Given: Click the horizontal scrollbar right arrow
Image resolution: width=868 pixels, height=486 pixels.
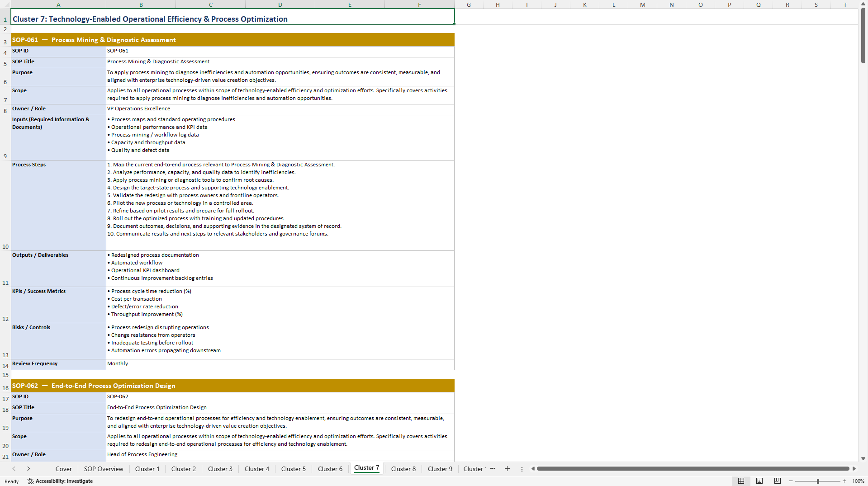Looking at the screenshot, I should tap(854, 469).
